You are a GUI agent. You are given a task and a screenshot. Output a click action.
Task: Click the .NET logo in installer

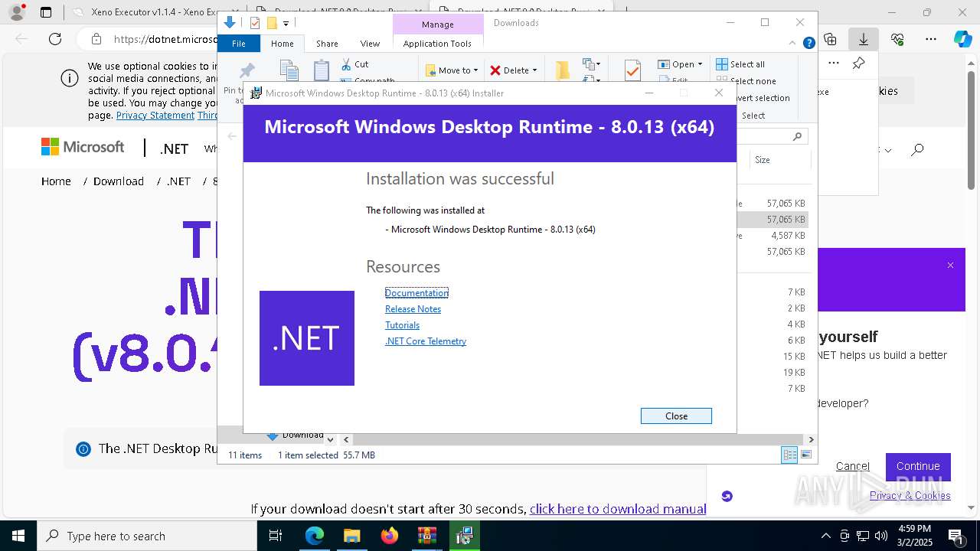307,338
